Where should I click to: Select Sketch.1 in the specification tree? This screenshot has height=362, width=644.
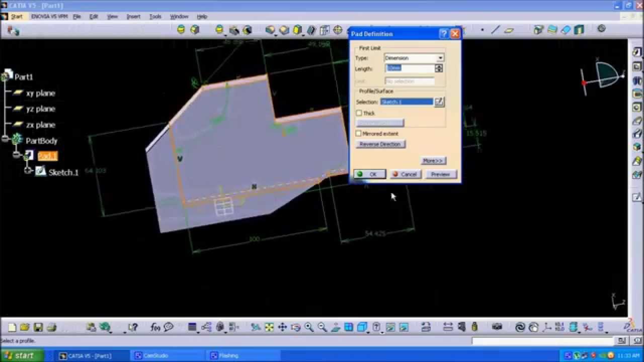pyautogui.click(x=63, y=172)
